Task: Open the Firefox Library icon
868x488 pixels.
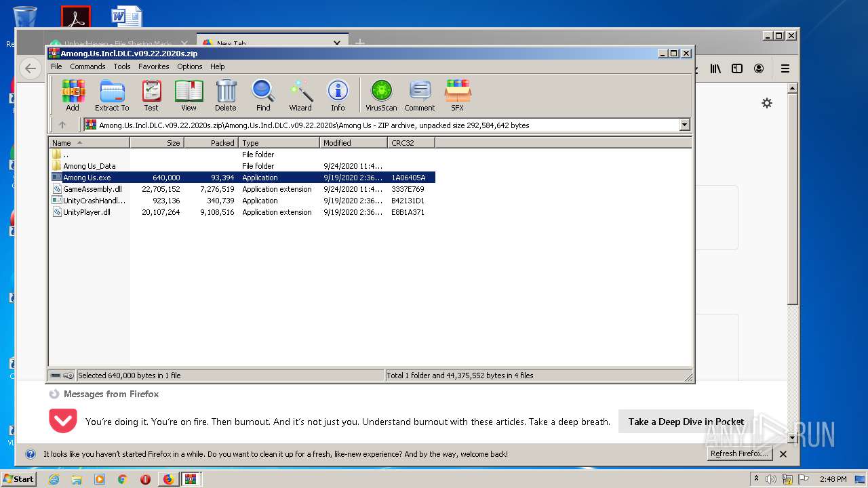Action: [715, 68]
